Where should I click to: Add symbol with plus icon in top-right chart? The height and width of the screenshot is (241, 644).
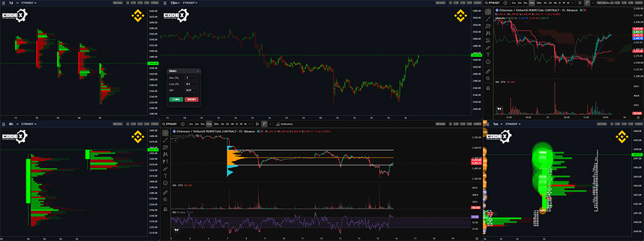pos(505,3)
